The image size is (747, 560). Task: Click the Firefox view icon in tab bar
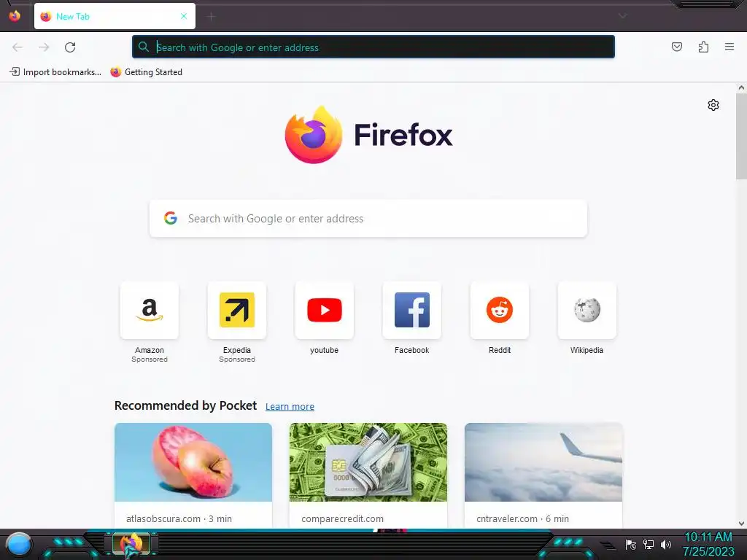pos(15,16)
